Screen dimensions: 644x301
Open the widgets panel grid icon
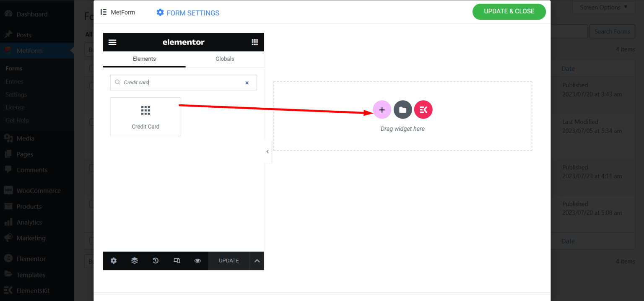(x=254, y=42)
